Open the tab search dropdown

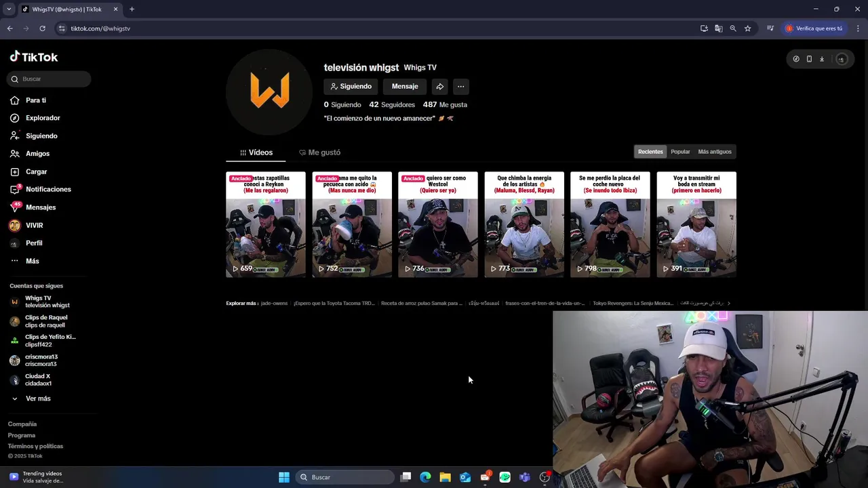(8, 9)
